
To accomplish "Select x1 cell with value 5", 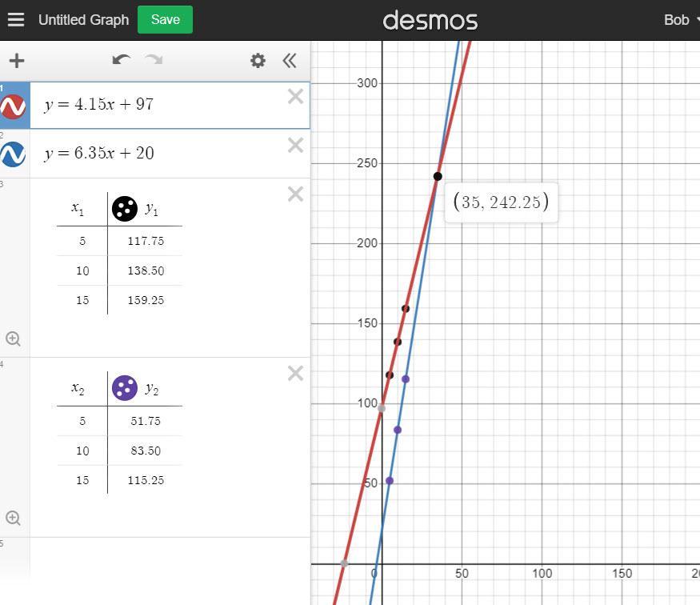I will (x=82, y=241).
